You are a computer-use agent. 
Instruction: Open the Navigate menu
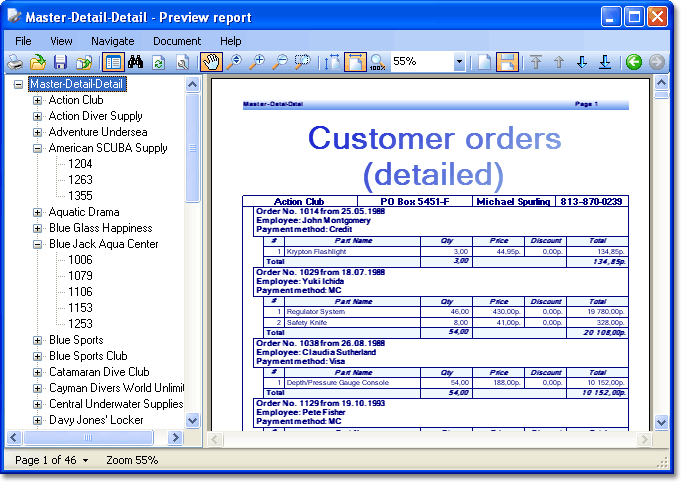click(113, 41)
